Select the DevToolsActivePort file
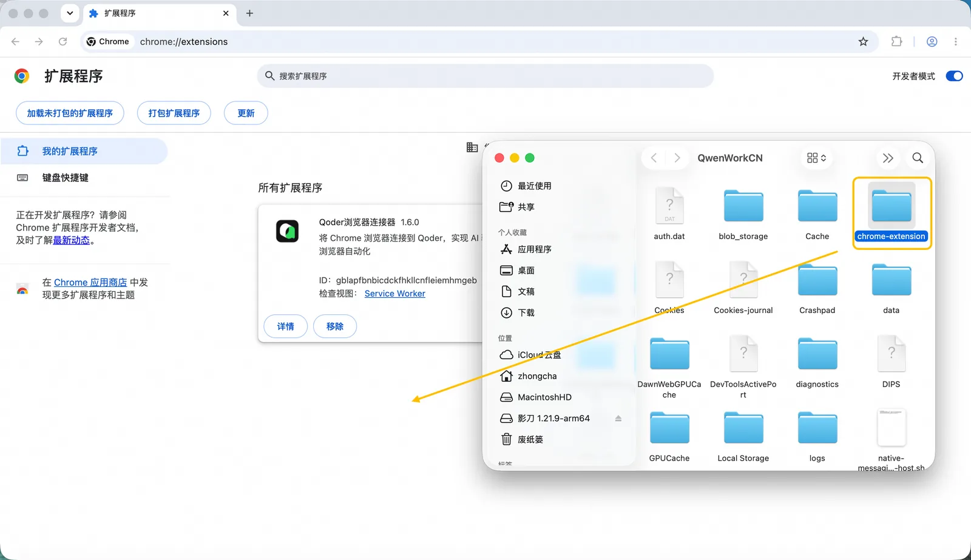This screenshot has height=560, width=971. click(x=743, y=354)
